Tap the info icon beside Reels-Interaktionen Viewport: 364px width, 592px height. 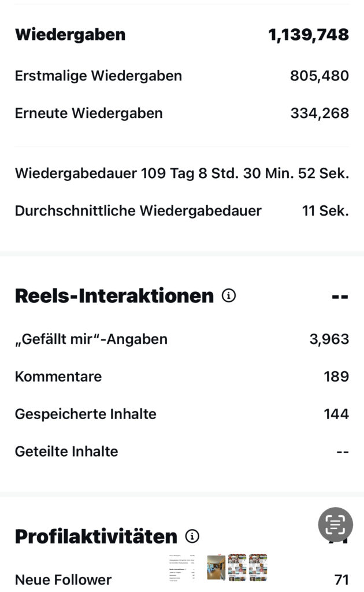click(229, 296)
